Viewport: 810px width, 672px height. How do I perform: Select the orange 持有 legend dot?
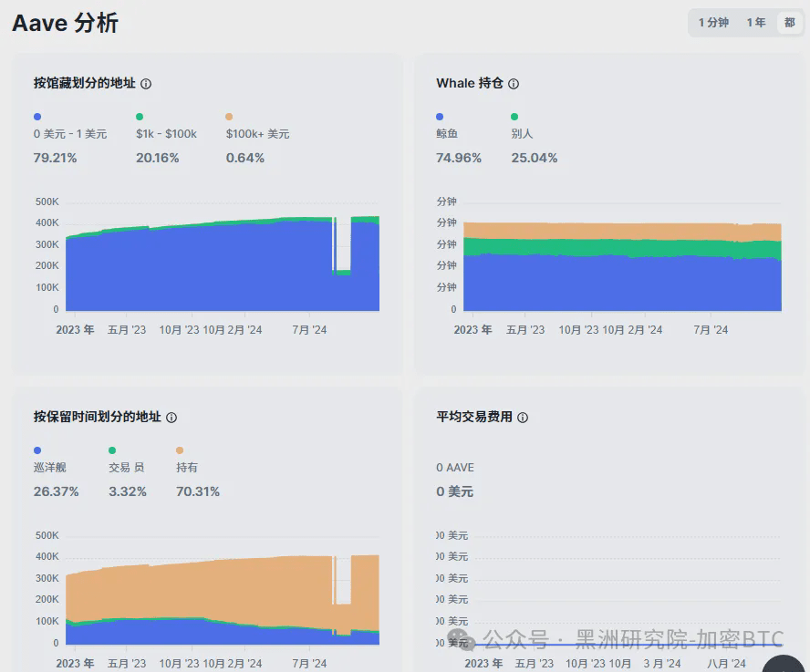click(x=180, y=450)
